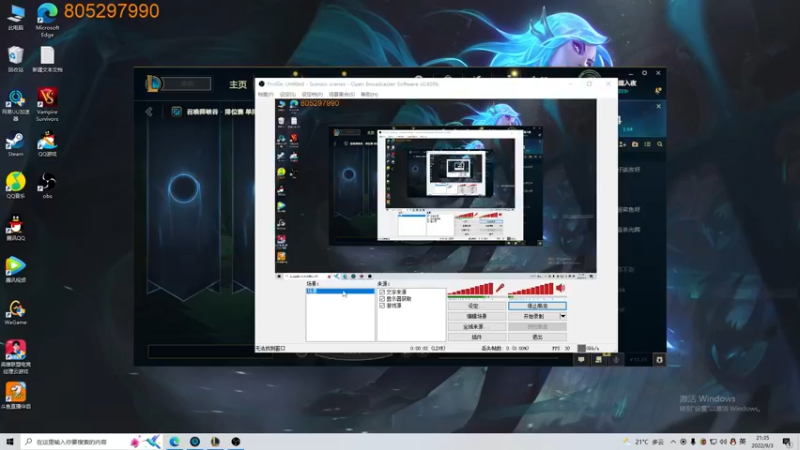Click the 编辑场景 button
The width and height of the screenshot is (800, 450).
(x=477, y=316)
